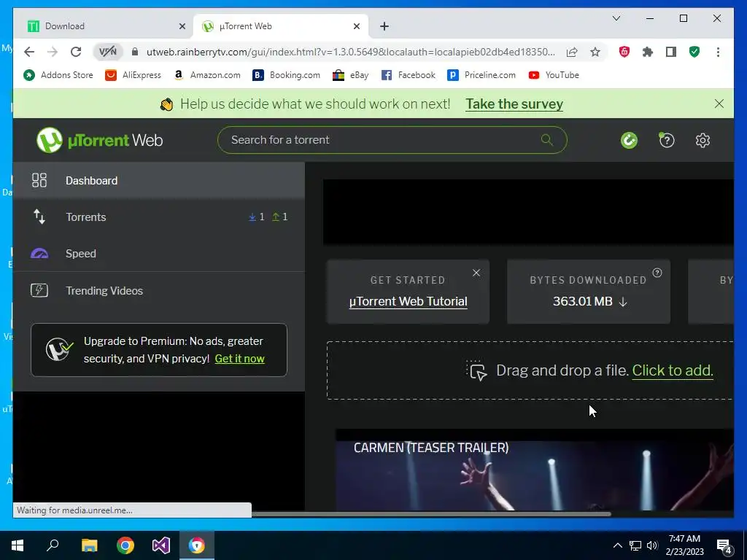Open the Addons Store bookmark
Screen dimensions: 747x560
58,75
